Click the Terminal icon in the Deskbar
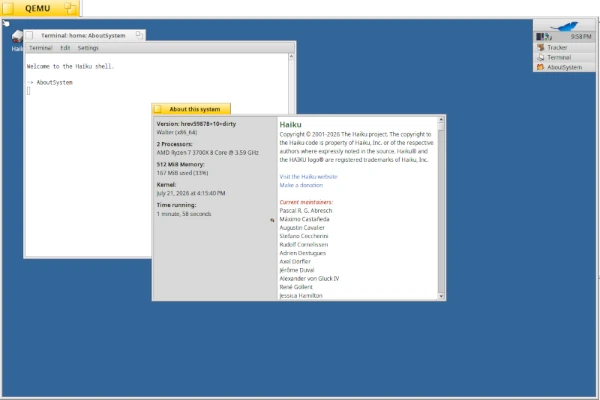The image size is (600, 400). click(x=540, y=57)
